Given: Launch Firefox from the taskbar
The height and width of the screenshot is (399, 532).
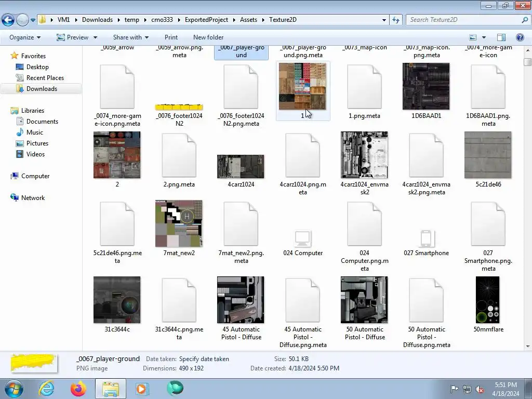Looking at the screenshot, I should point(78,389).
